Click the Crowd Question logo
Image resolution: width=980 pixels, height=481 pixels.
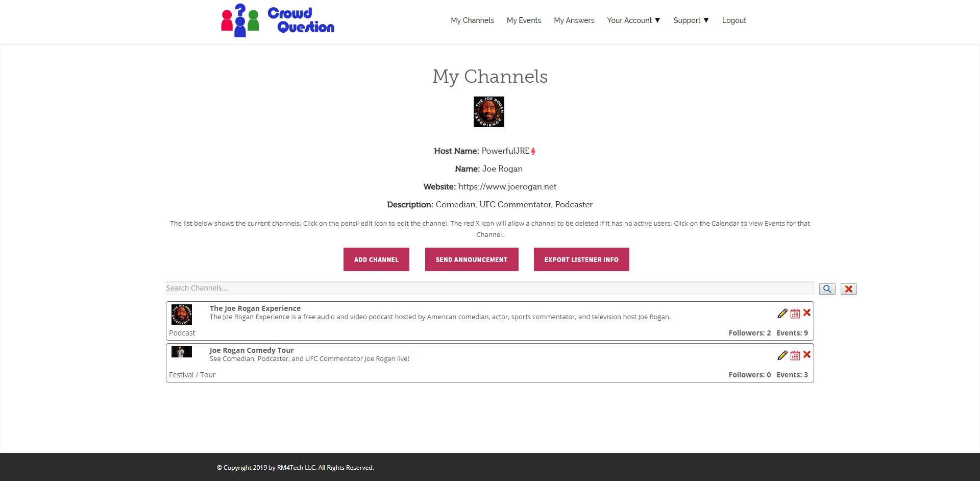tap(278, 20)
